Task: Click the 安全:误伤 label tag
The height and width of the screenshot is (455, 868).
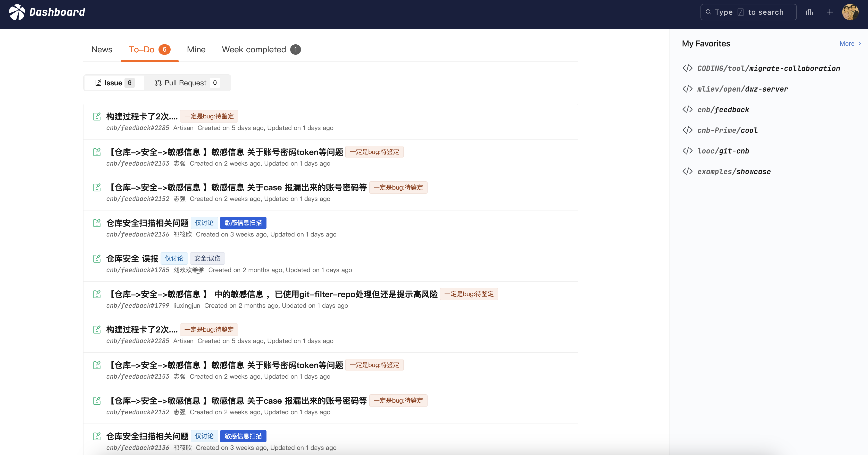Action: 207,258
